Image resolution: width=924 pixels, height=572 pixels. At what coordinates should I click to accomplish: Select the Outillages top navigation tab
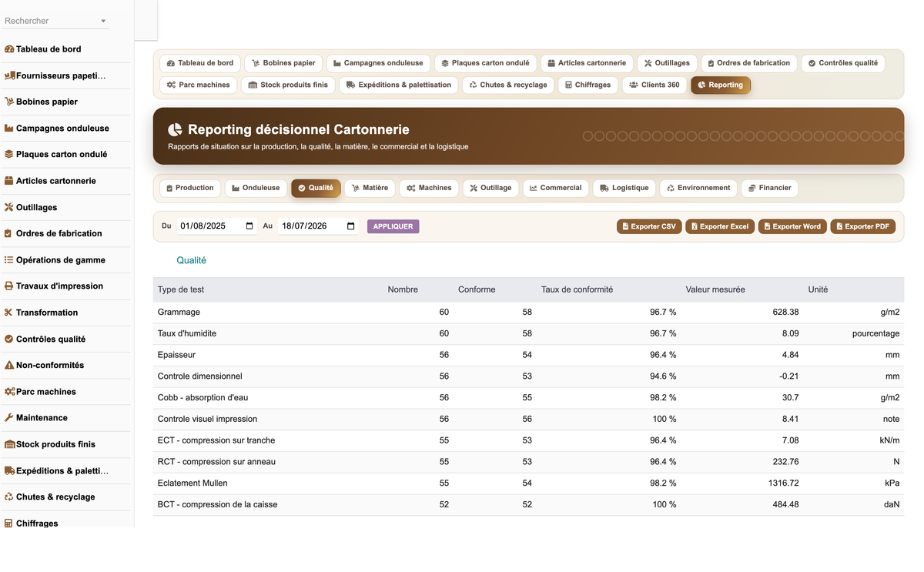pyautogui.click(x=667, y=63)
